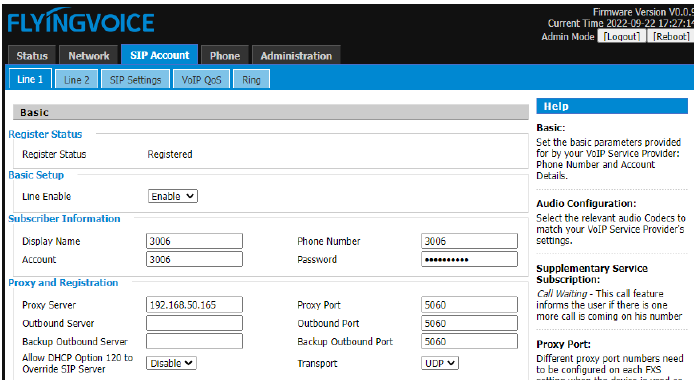This screenshot has width=694, height=380.
Task: Click the Backup Outbound Port field
Action: pyautogui.click(x=469, y=341)
